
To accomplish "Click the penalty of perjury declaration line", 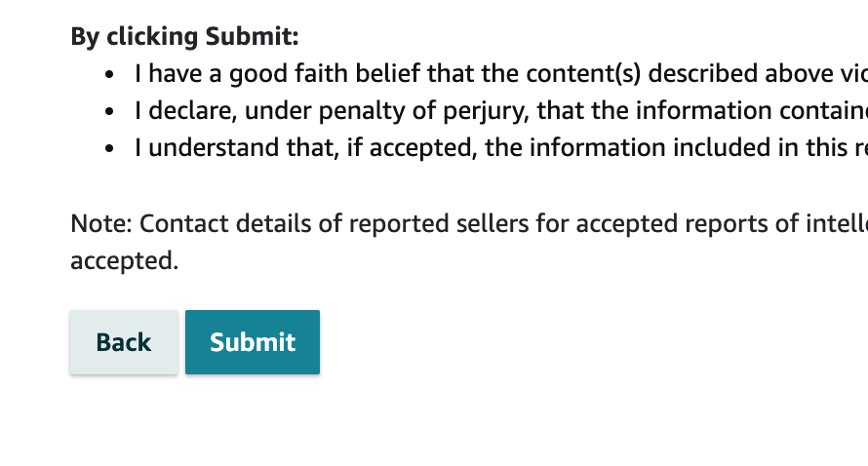I will [488, 111].
